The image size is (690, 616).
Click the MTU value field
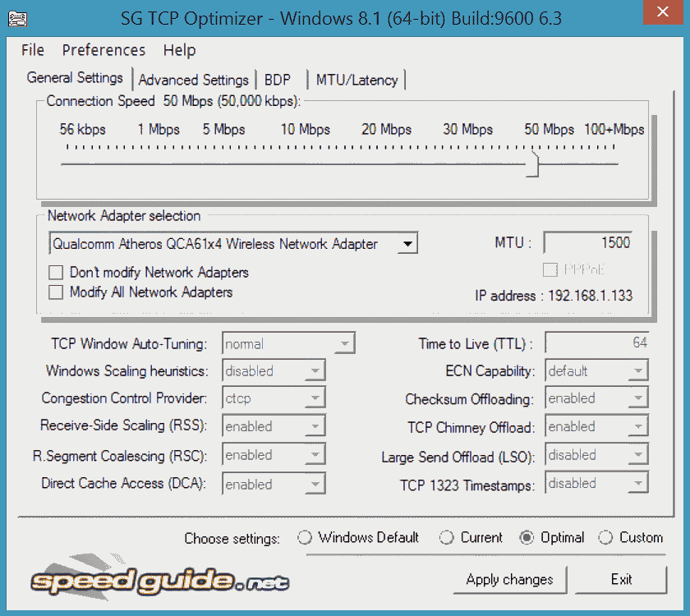588,242
